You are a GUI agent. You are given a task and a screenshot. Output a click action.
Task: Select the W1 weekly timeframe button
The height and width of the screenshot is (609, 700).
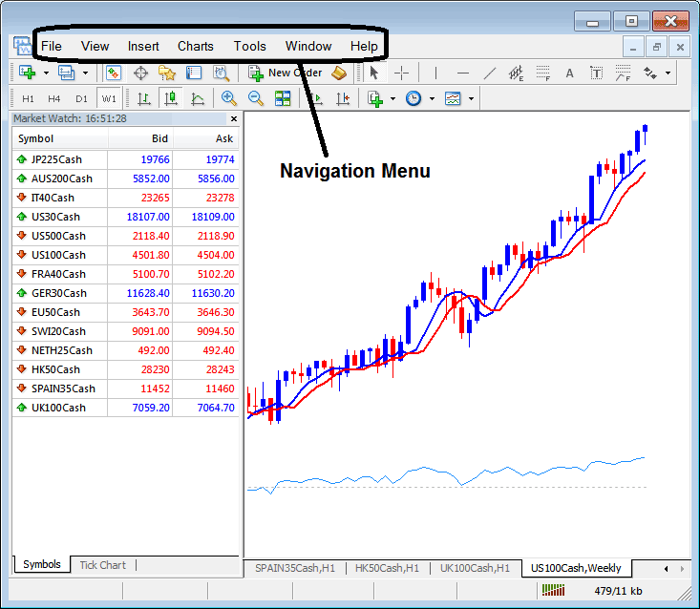click(109, 98)
